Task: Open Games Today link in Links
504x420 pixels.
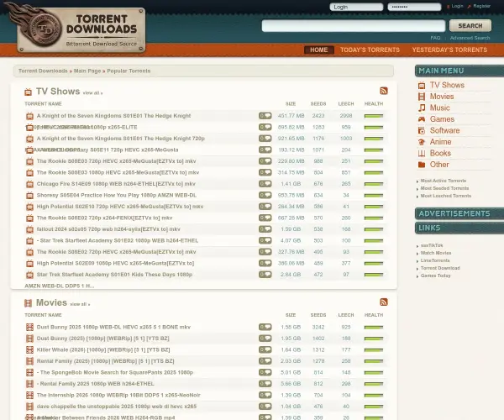Action: coord(435,276)
